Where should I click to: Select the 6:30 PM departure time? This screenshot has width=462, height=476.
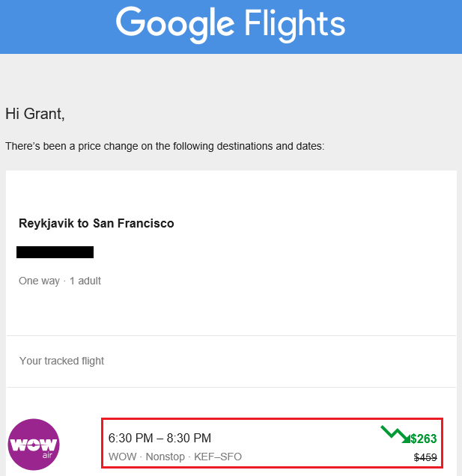[x=130, y=438]
